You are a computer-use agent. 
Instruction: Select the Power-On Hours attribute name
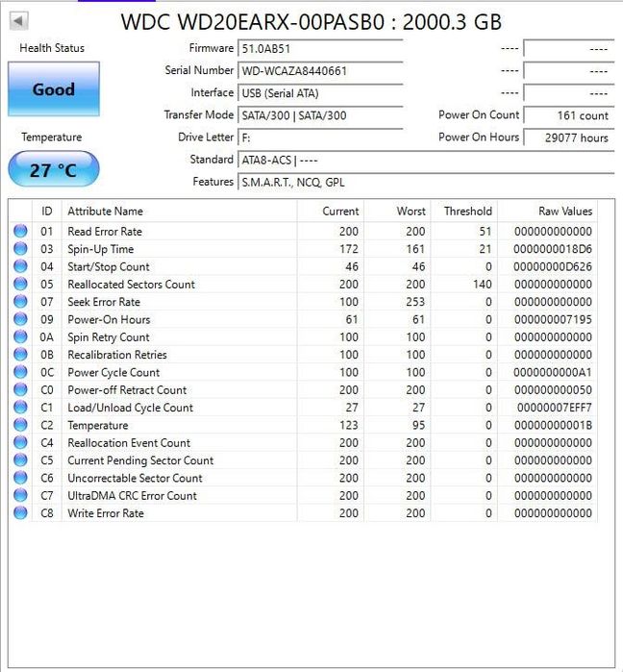[x=109, y=319]
